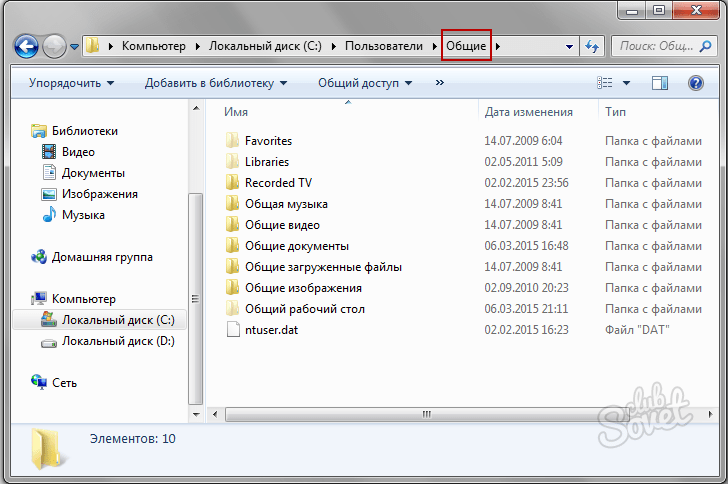Viewport: 728px width, 484px height.
Task: Open Добавить в библиотеку menu
Action: coord(215,83)
